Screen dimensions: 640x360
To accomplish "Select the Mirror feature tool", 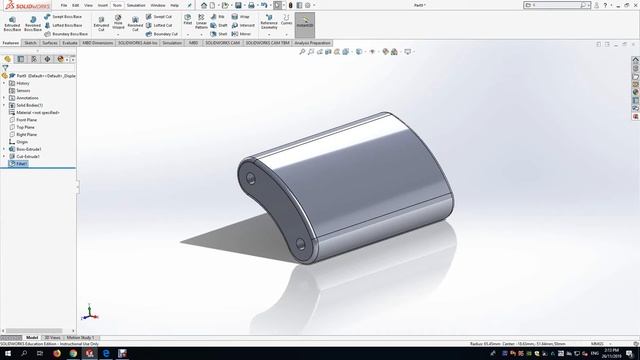I will [x=241, y=34].
